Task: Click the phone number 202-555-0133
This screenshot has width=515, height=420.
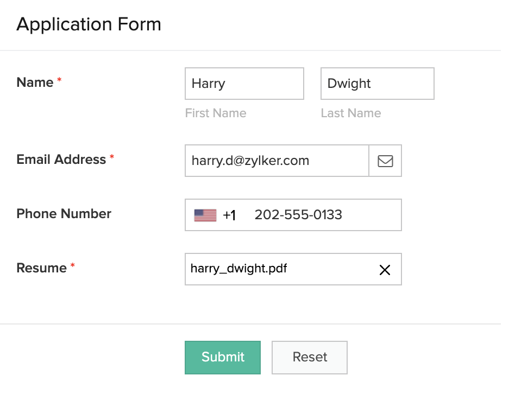Action: click(298, 215)
